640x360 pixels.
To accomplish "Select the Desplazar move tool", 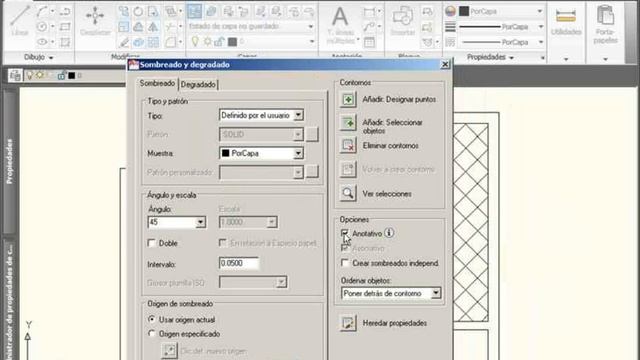I will pyautogui.click(x=95, y=20).
